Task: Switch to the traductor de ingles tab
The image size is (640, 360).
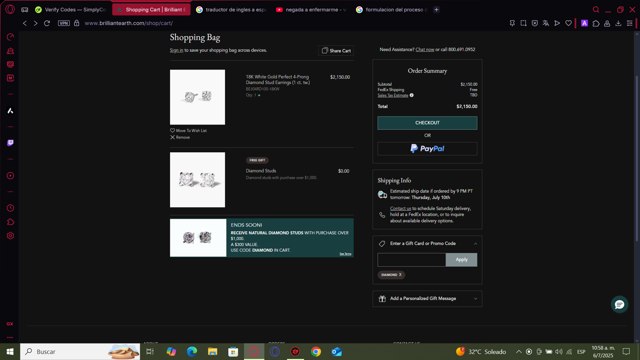Action: point(231,9)
